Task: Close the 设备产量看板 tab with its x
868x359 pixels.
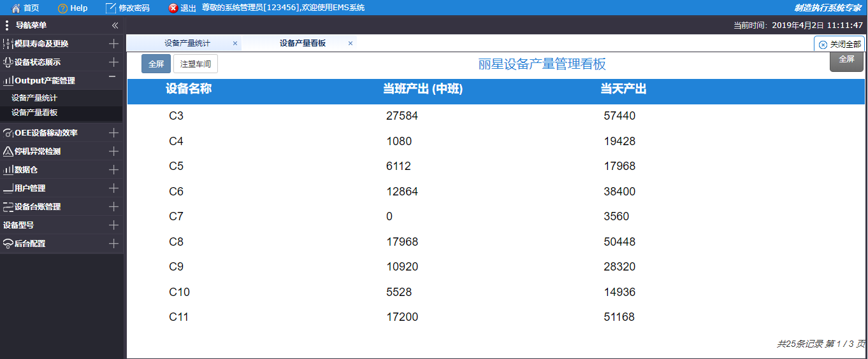Action: [351, 43]
